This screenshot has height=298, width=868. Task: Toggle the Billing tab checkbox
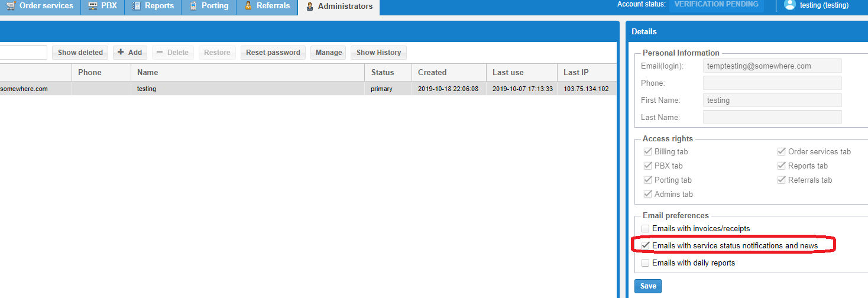click(647, 151)
